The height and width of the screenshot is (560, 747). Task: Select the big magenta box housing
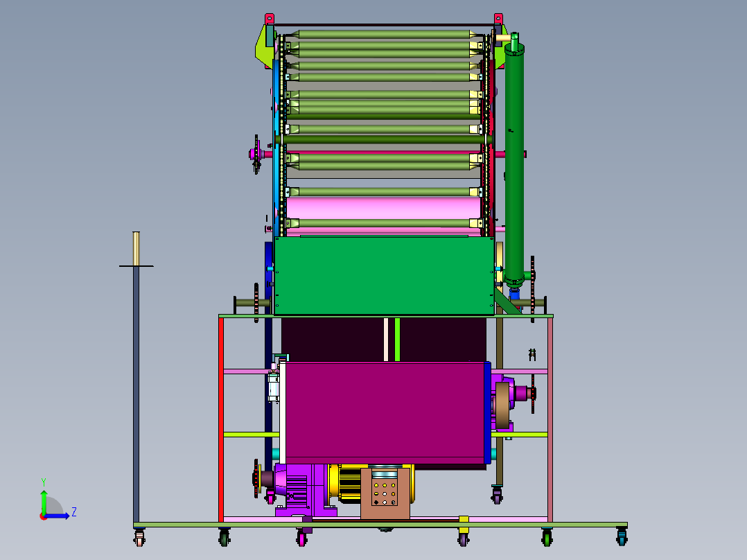point(385,412)
